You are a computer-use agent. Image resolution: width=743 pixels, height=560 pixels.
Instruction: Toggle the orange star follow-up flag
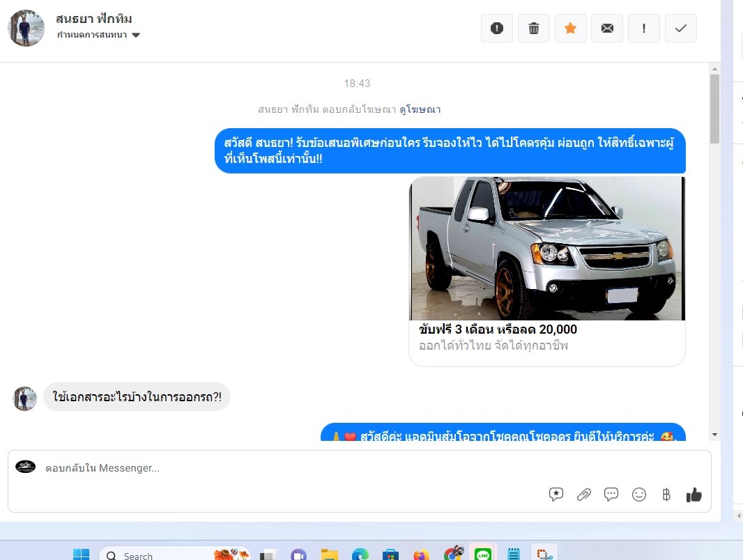[570, 29]
